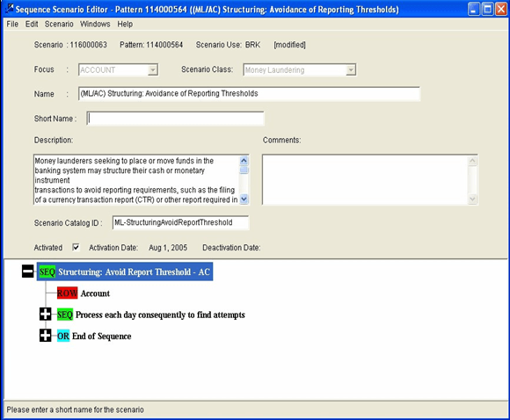Click the SEQ icon of Process each day
The image size is (510, 420).
65,315
